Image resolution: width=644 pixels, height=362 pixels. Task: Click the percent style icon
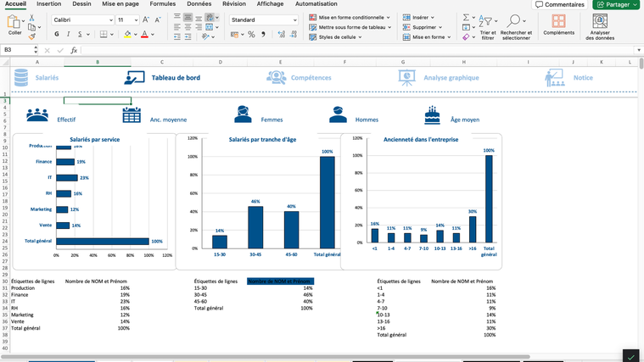pos(251,35)
